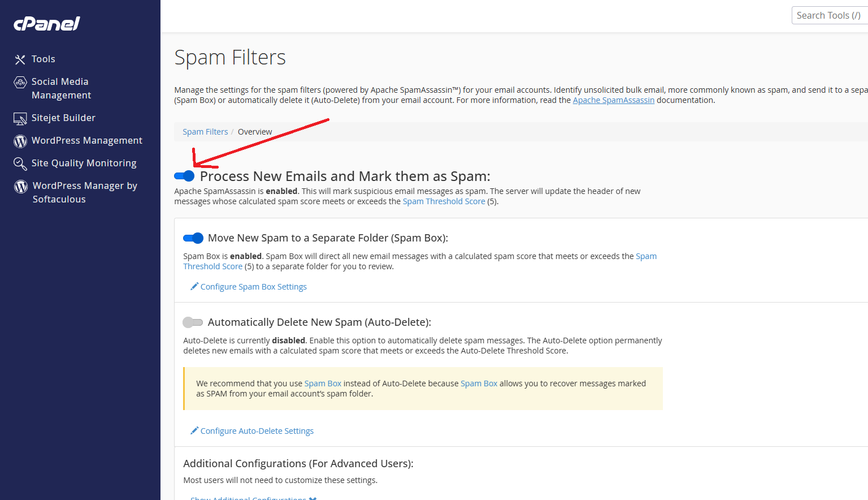
Task: Click into the Search Tools field
Action: tap(830, 15)
